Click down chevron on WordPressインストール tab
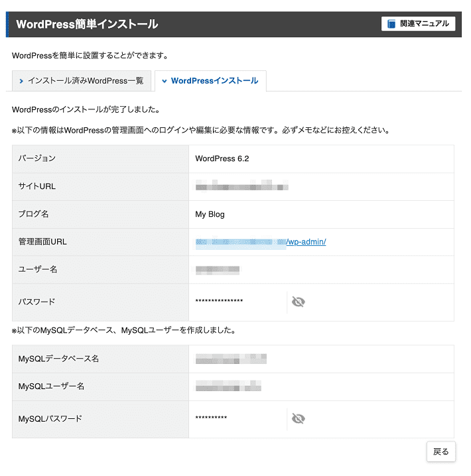Screen dimensions: 471x476 tap(165, 81)
